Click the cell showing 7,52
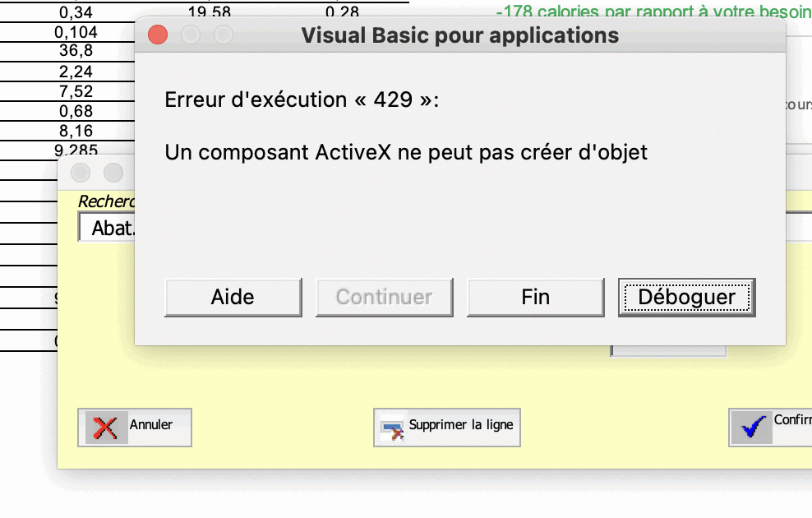Screen dimensions: 812x518 pos(76,91)
